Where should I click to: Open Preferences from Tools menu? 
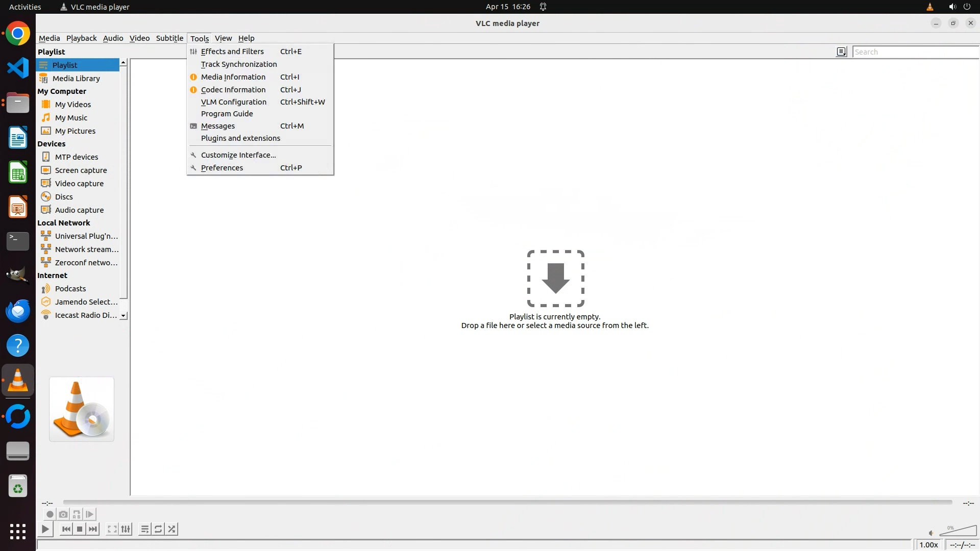click(x=222, y=168)
